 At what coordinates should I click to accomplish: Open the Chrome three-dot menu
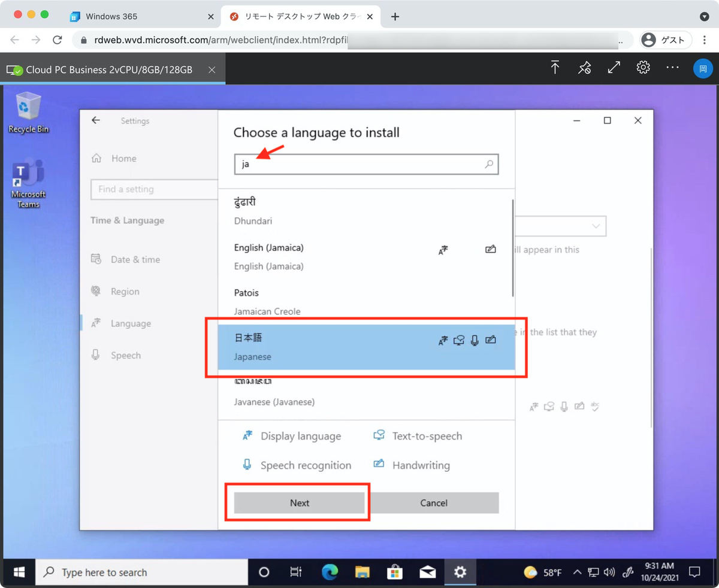pos(705,40)
